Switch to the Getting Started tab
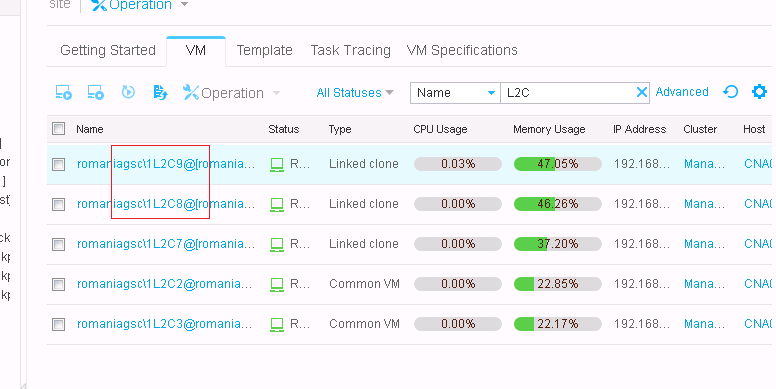 108,50
